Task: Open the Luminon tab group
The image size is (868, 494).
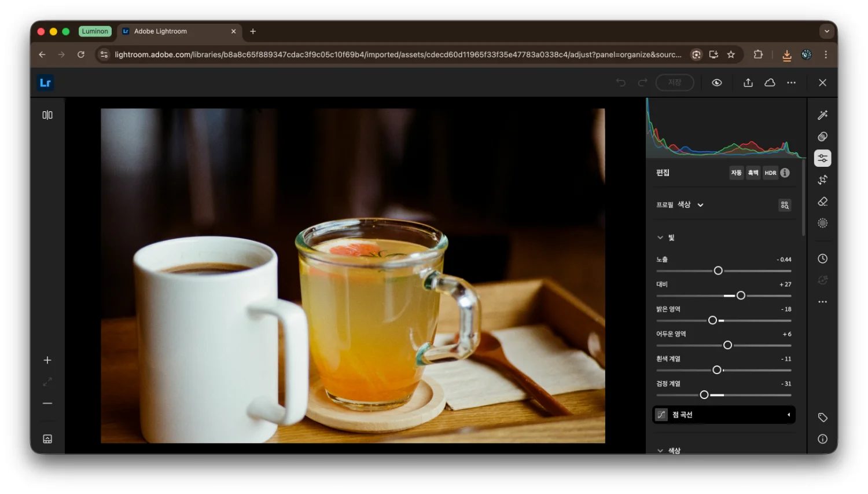Action: [x=95, y=31]
